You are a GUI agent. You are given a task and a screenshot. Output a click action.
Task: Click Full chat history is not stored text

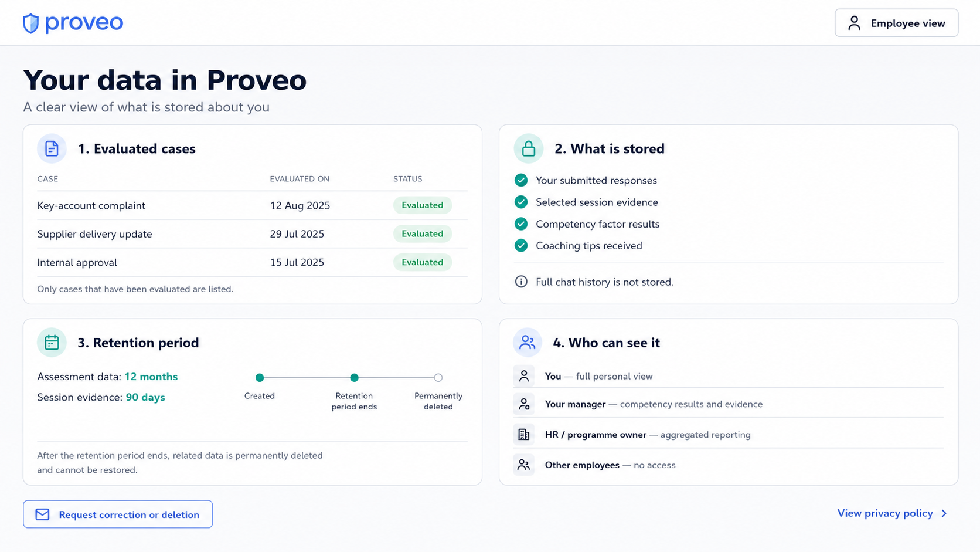[x=605, y=282]
